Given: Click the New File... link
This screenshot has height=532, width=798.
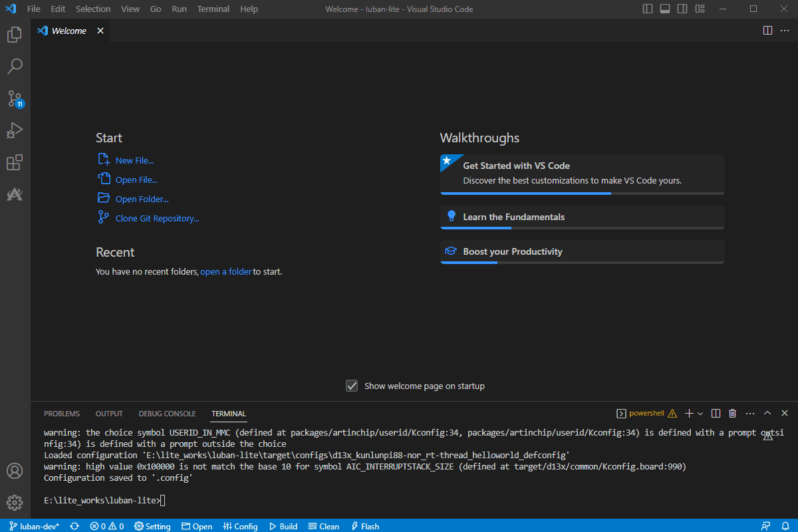Looking at the screenshot, I should tap(134, 160).
